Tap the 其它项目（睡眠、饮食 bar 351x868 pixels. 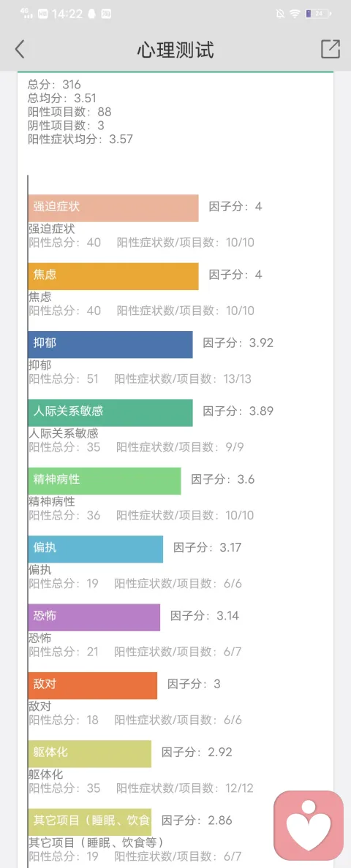pos(90,822)
